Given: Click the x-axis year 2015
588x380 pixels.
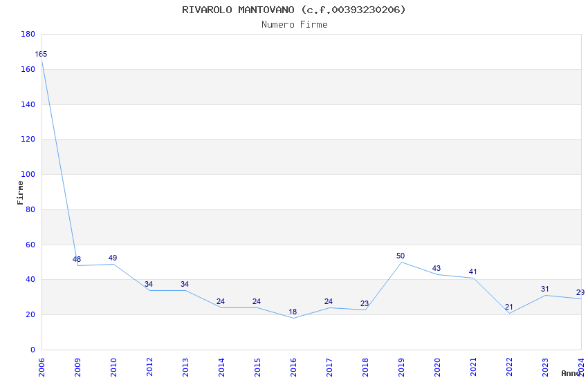Looking at the screenshot, I should [x=257, y=367].
